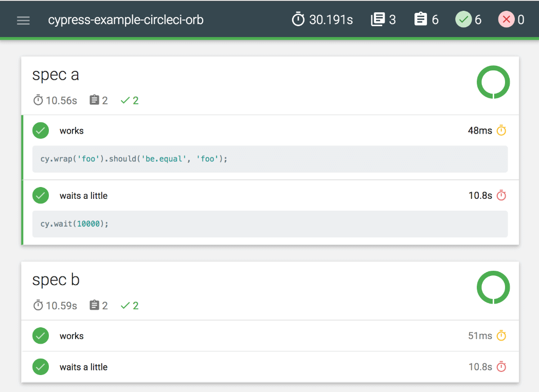Viewport: 539px width, 392px height.
Task: Click green pass checkmark of spec a 'works' test
Action: (x=41, y=130)
